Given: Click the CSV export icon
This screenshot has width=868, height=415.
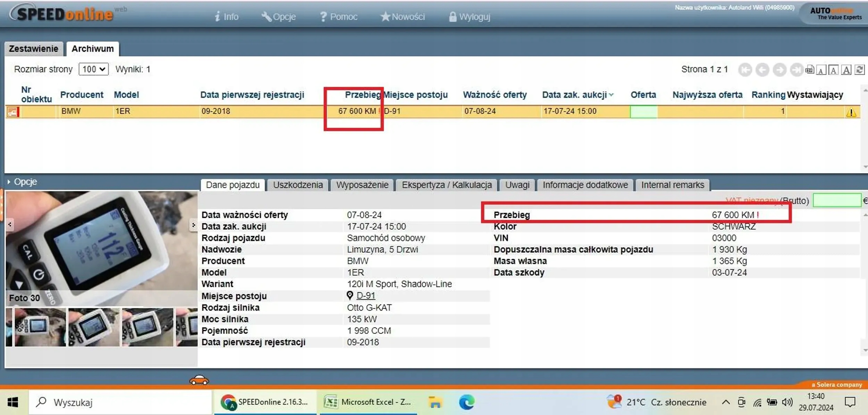Looking at the screenshot, I should 809,70.
